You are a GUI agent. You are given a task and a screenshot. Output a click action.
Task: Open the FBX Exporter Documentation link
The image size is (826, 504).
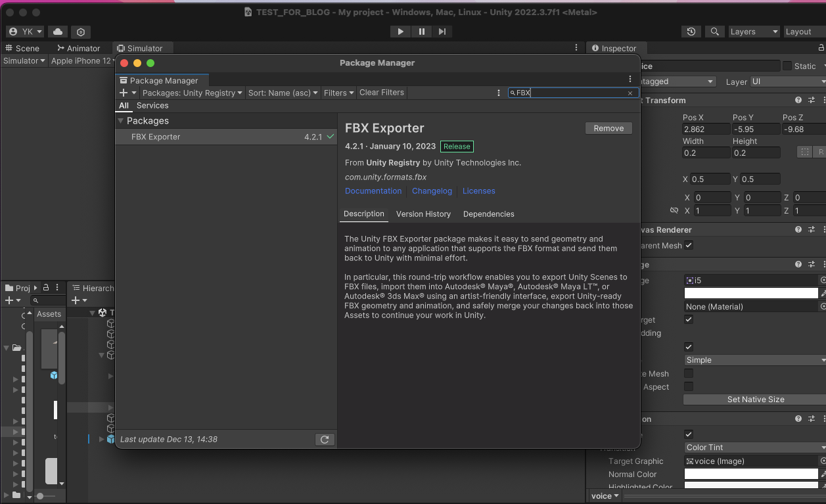pyautogui.click(x=373, y=191)
